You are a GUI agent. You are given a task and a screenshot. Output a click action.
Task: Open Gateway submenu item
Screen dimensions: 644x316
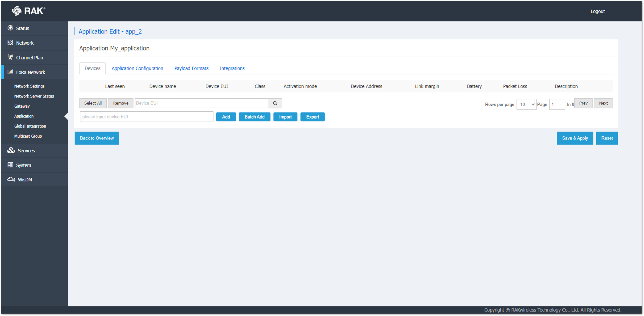[22, 106]
